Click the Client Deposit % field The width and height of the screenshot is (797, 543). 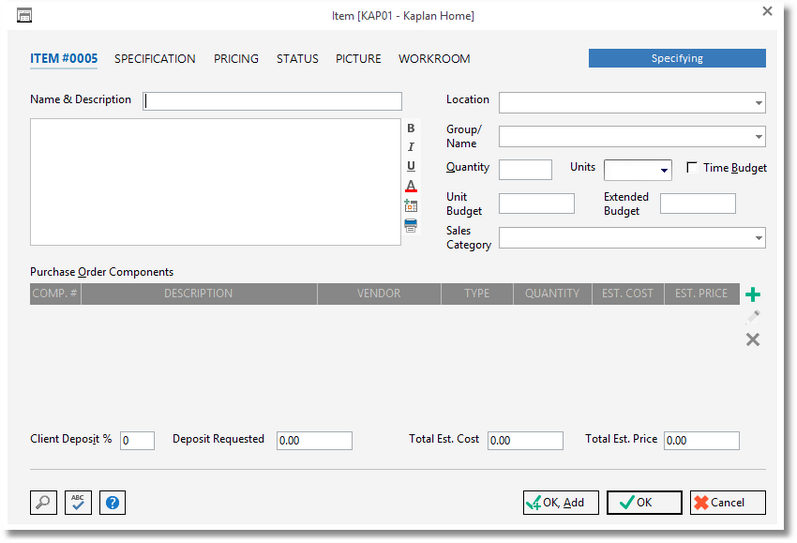(137, 440)
